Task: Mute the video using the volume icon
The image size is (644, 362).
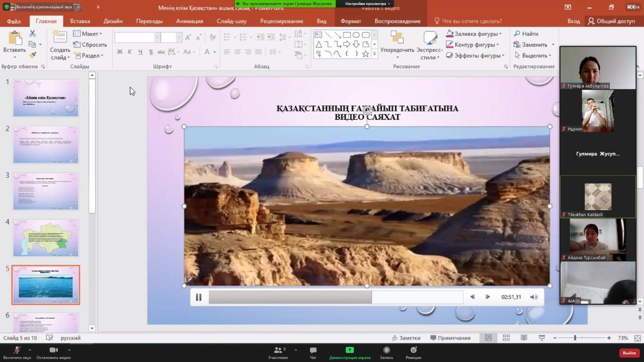Action: (x=534, y=297)
